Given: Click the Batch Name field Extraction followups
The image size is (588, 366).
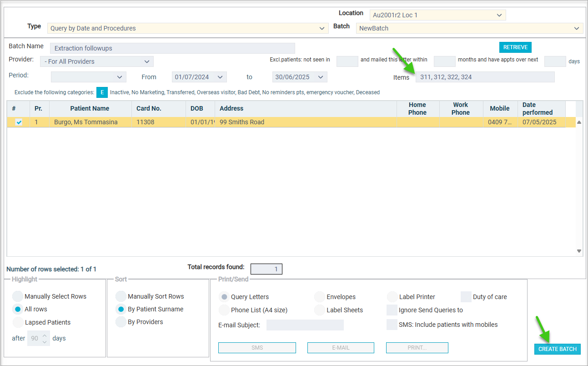Looking at the screenshot, I should point(172,48).
